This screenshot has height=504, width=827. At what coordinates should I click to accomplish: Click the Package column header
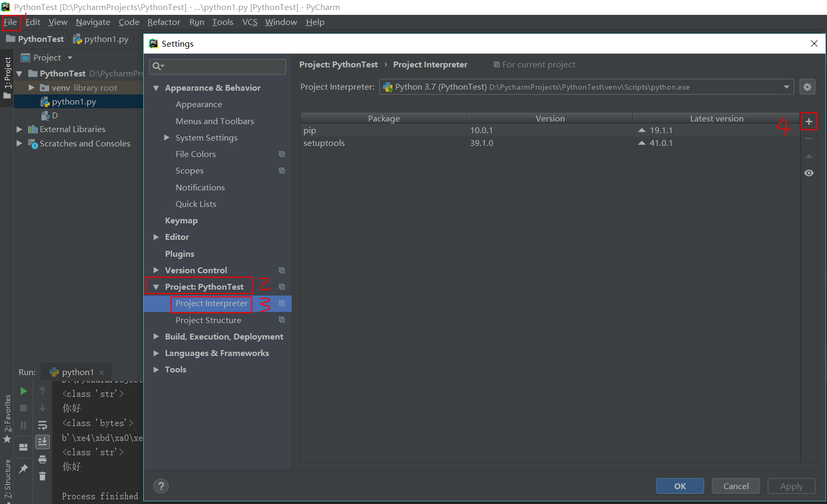pyautogui.click(x=384, y=118)
